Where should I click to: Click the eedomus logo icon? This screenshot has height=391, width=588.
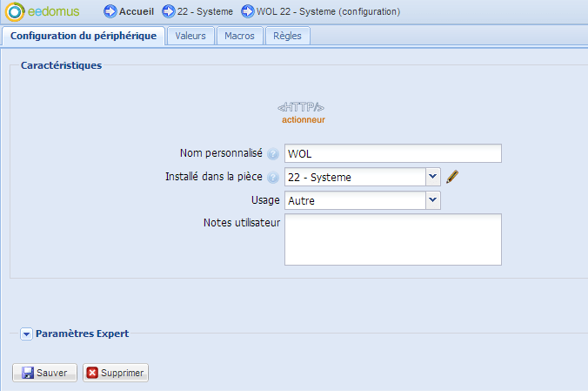pos(15,11)
